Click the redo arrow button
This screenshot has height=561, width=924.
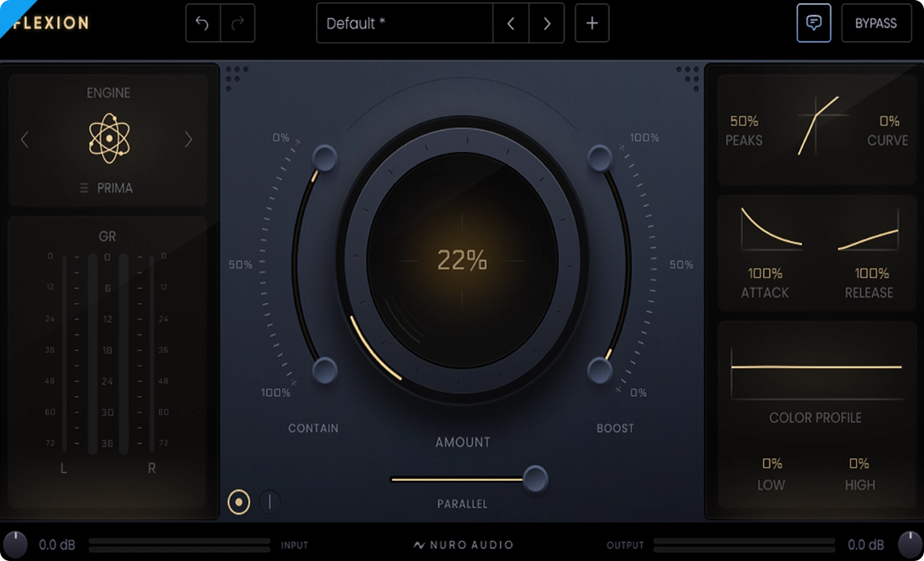tap(238, 23)
